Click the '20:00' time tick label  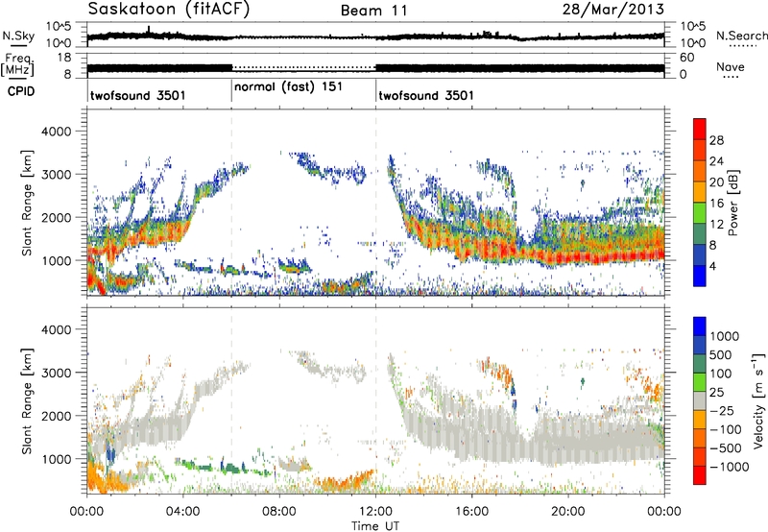coord(568,512)
